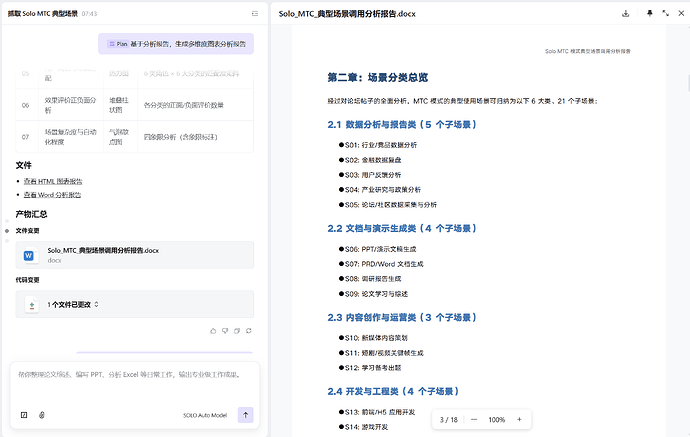Download the docx file from preview header

[626, 14]
